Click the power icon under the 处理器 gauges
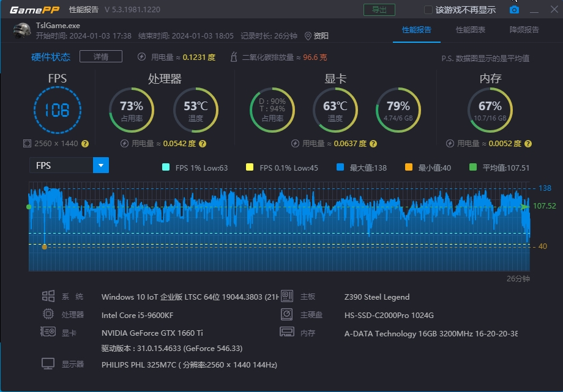 click(x=124, y=144)
